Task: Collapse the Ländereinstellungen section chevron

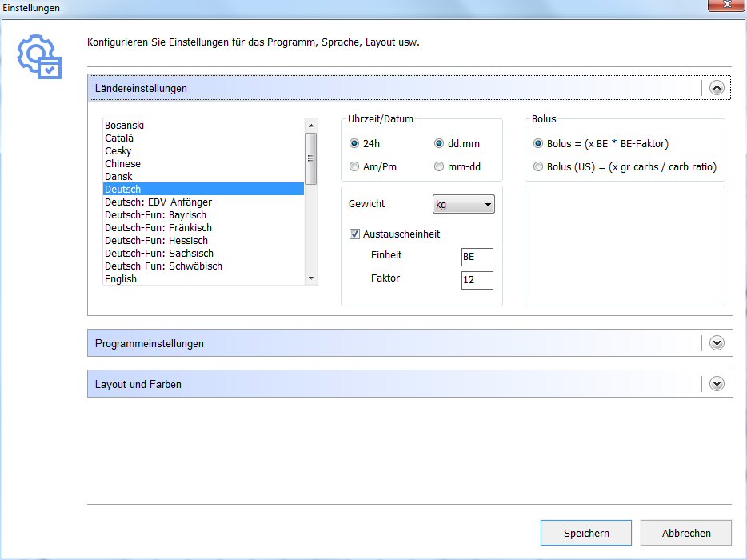Action: 717,89
